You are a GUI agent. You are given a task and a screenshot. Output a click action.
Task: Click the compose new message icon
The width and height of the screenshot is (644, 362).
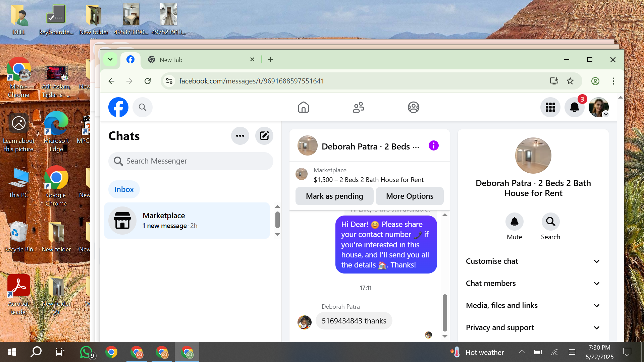[x=264, y=136]
